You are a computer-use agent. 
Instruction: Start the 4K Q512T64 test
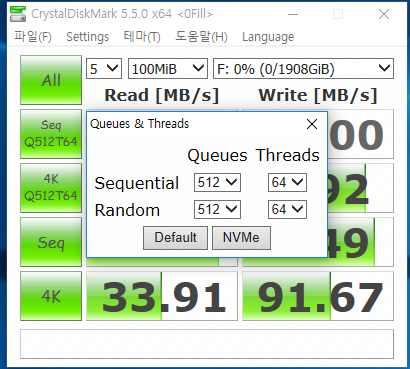pos(51,188)
